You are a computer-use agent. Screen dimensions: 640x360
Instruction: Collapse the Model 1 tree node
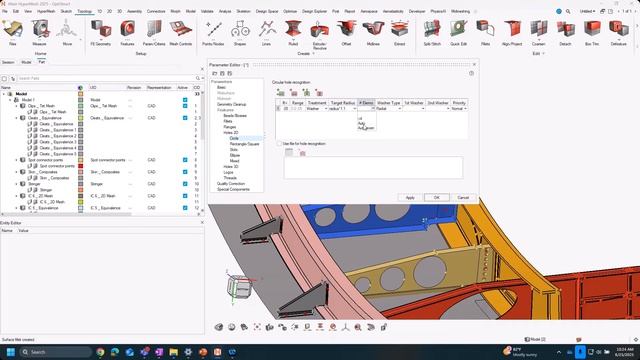[10, 100]
